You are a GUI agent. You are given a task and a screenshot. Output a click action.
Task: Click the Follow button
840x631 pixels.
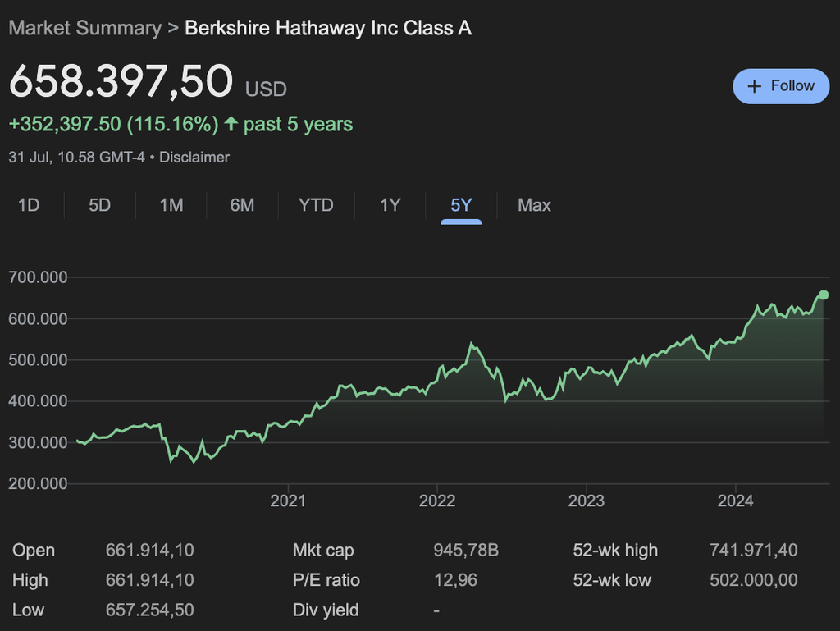780,86
